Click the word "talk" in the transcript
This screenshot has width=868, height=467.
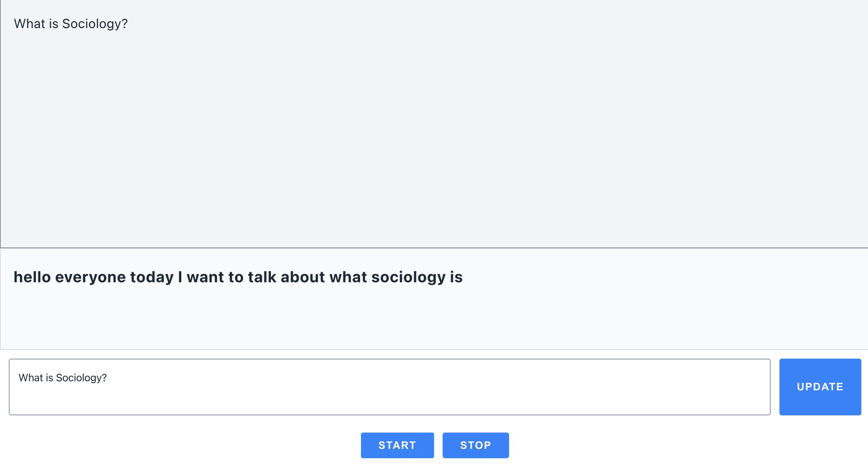[x=262, y=277]
